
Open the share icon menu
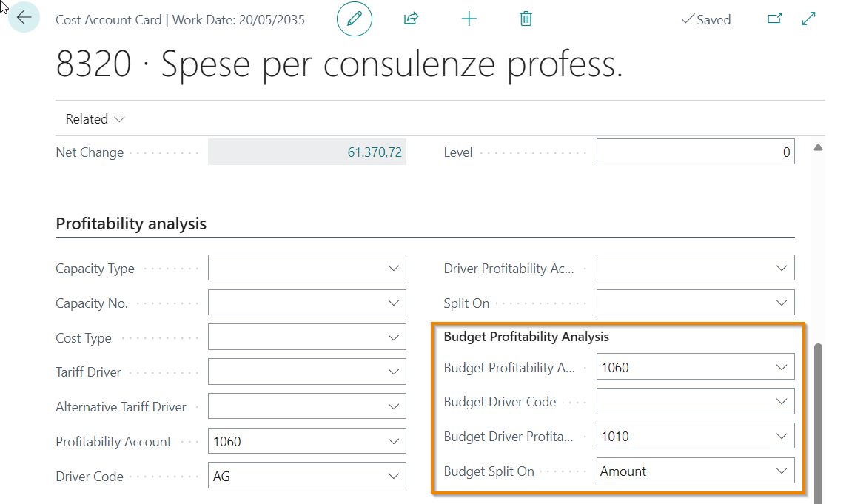(411, 19)
